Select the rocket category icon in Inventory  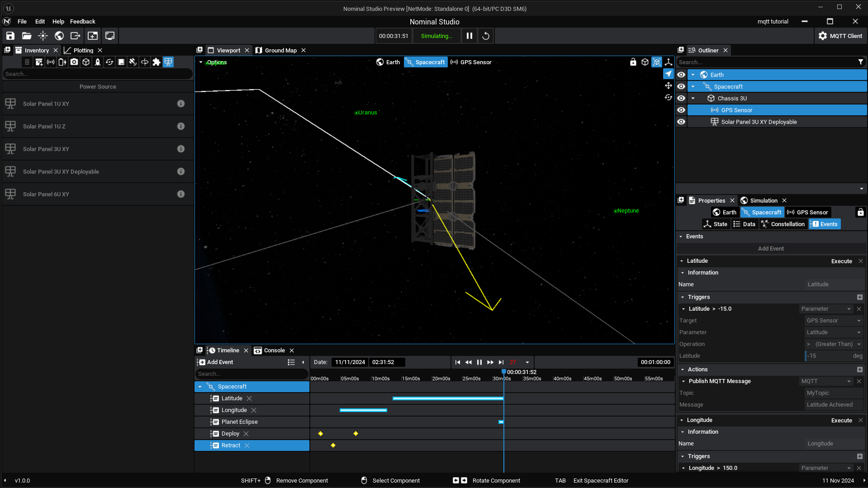[x=98, y=62]
